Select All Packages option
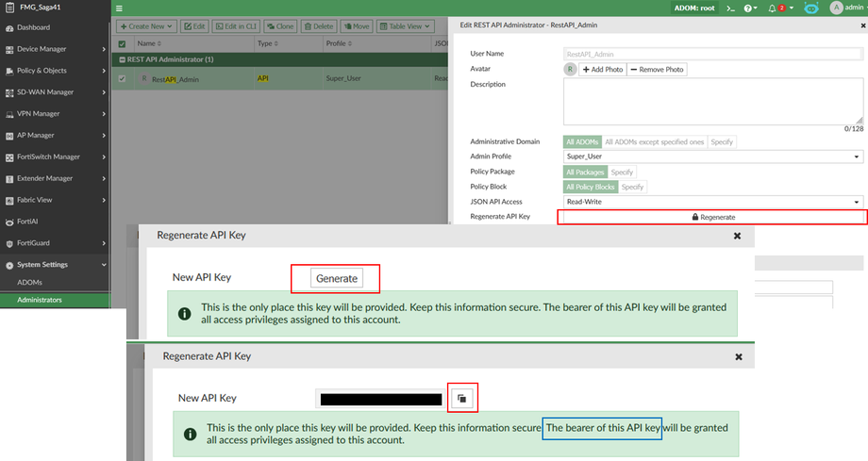 click(585, 173)
